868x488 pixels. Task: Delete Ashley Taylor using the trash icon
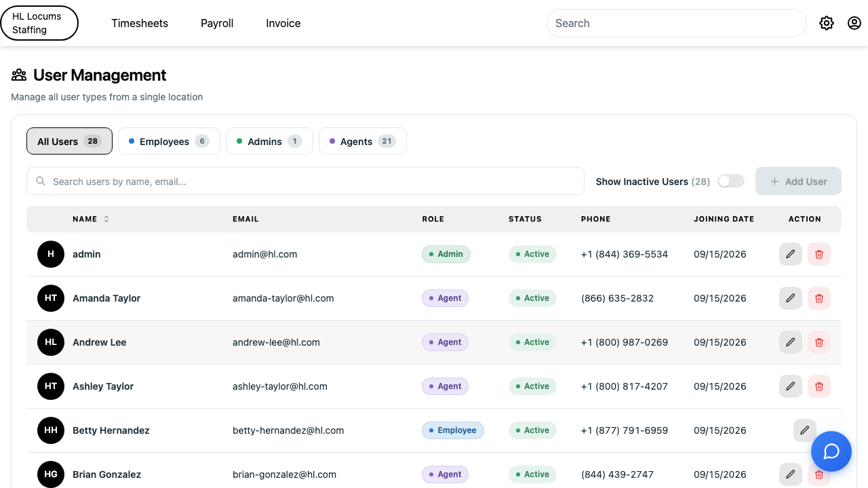pos(819,386)
